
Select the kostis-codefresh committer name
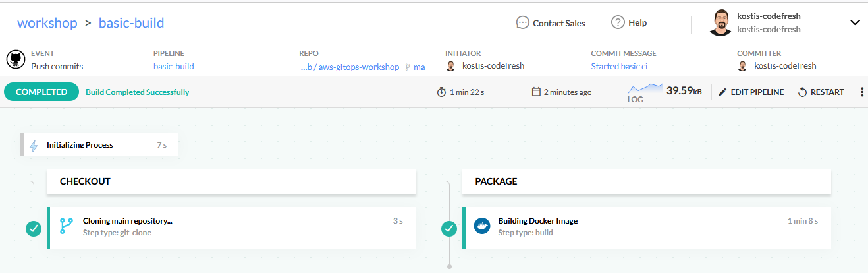pos(785,66)
